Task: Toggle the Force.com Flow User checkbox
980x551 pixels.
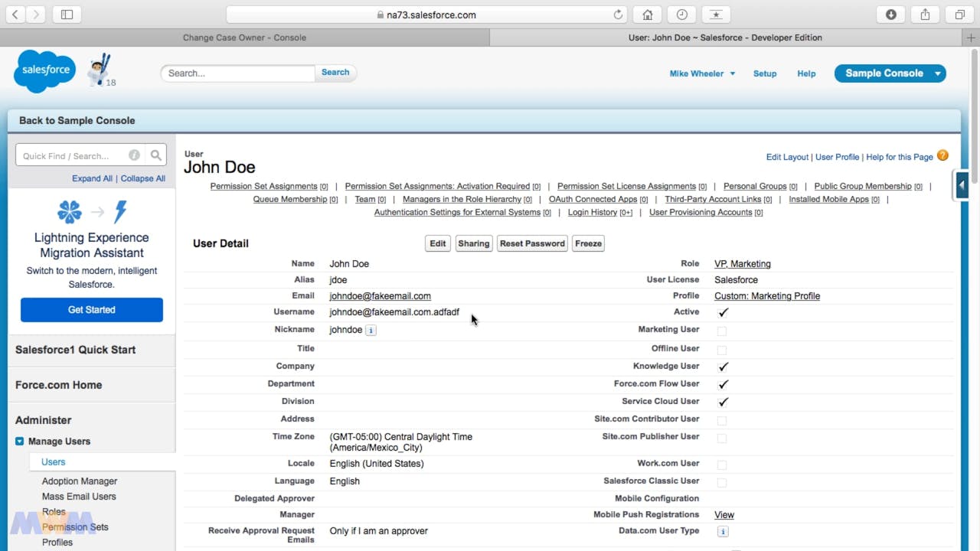Action: pos(723,384)
